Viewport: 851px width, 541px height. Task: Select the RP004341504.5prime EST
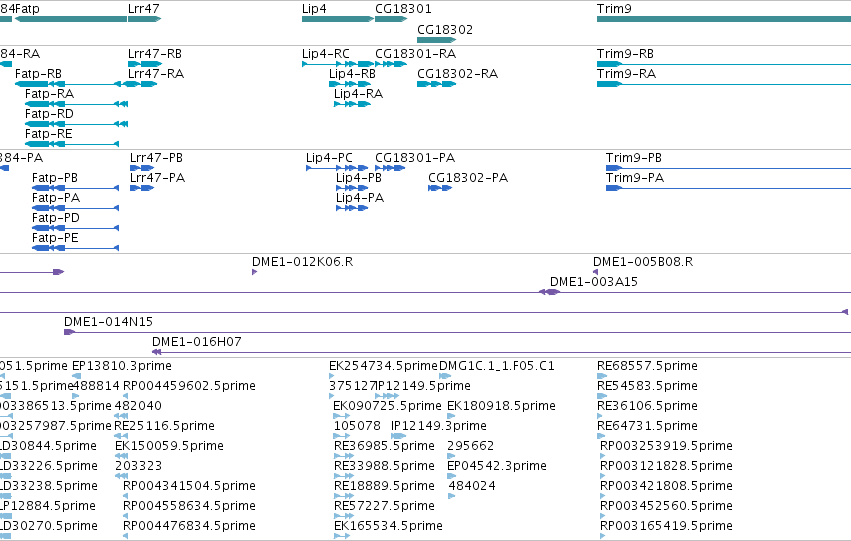pos(126,495)
